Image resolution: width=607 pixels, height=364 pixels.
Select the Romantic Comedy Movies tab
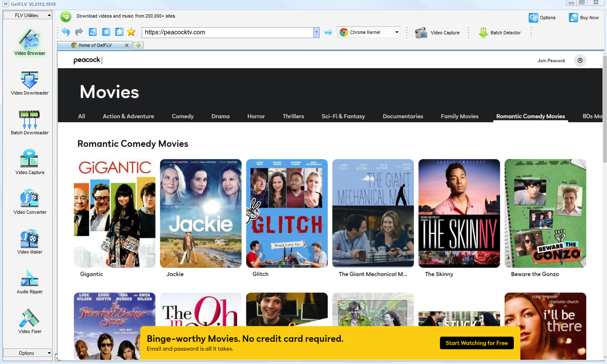tap(531, 116)
